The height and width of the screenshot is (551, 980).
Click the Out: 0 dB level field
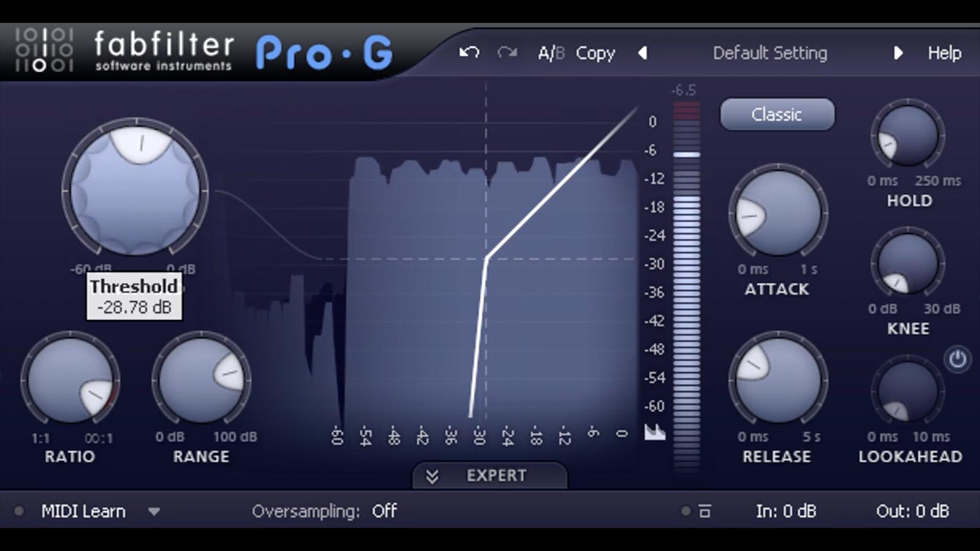(912, 511)
